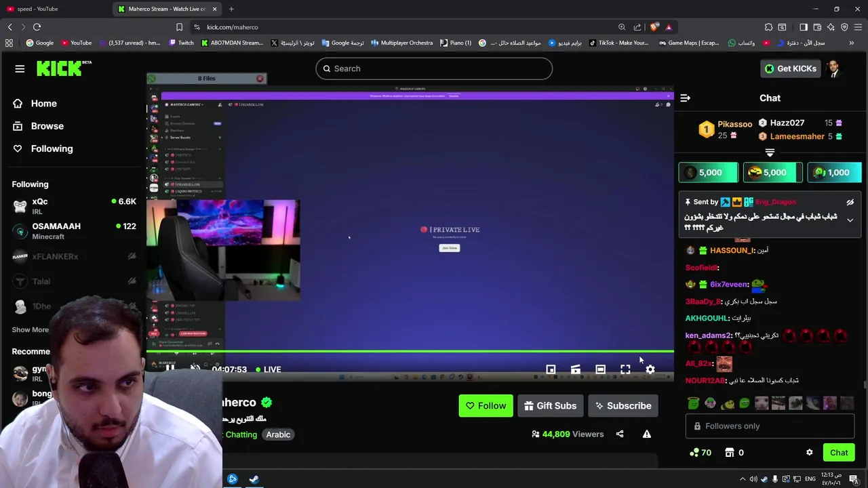Collapse the chat panel with arrow icon

pos(685,98)
